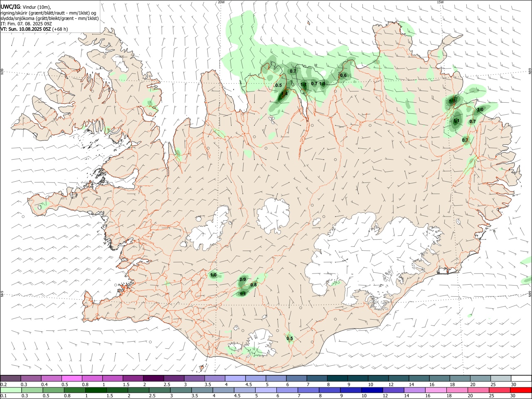The width and height of the screenshot is (532, 399).
Task: Click the '15W' longitude label at top
Action: click(440, 2)
